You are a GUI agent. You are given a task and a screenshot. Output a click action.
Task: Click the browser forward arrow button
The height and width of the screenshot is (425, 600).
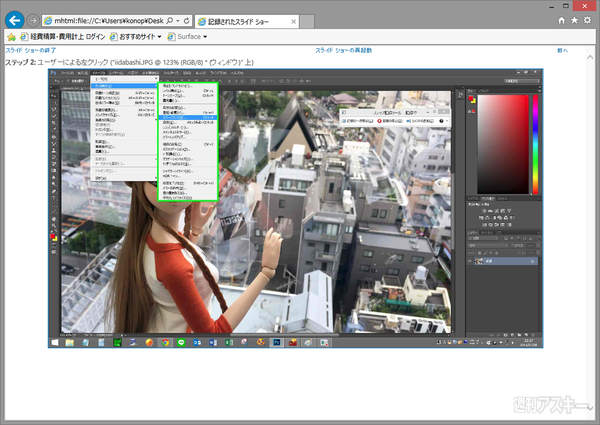tap(34, 20)
